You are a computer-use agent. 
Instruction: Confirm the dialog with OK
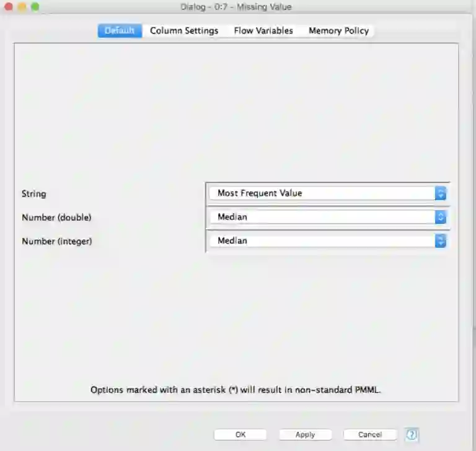click(240, 435)
